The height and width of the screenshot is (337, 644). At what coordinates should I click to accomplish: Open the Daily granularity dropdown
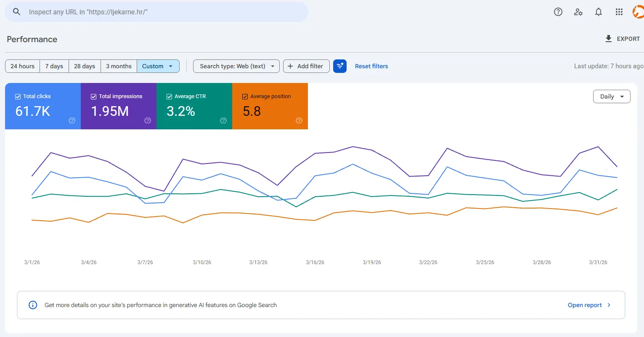(x=612, y=96)
